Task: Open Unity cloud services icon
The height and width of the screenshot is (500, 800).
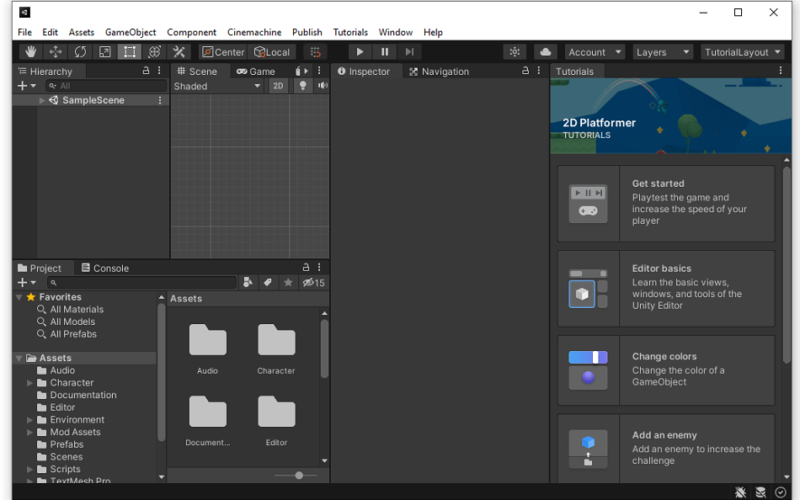Action: [x=545, y=52]
